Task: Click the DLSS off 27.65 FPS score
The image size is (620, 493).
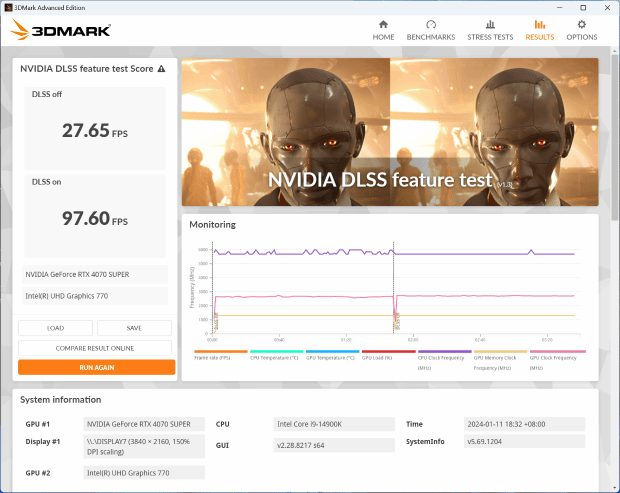Action: [x=95, y=130]
